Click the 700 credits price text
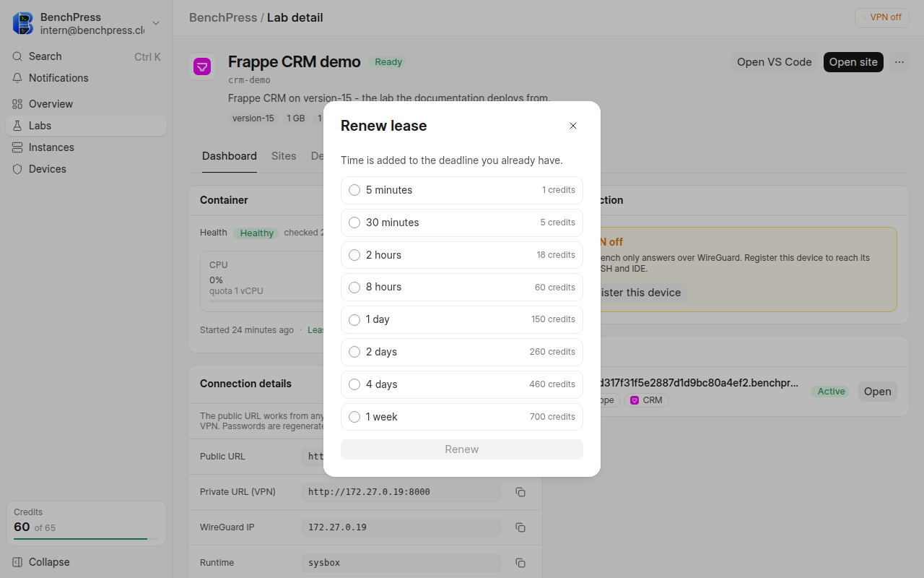The height and width of the screenshot is (578, 924). click(552, 417)
